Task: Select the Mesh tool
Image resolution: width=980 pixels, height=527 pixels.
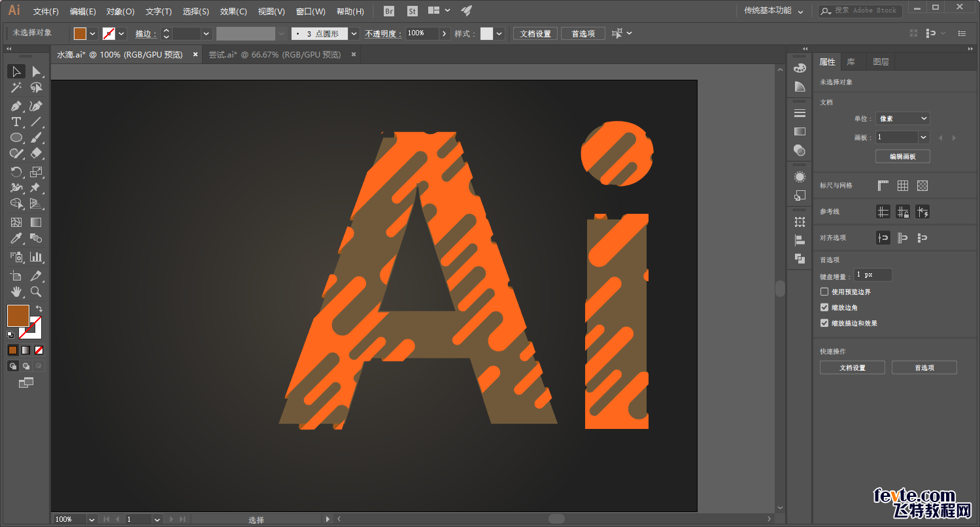Action: pyautogui.click(x=16, y=222)
